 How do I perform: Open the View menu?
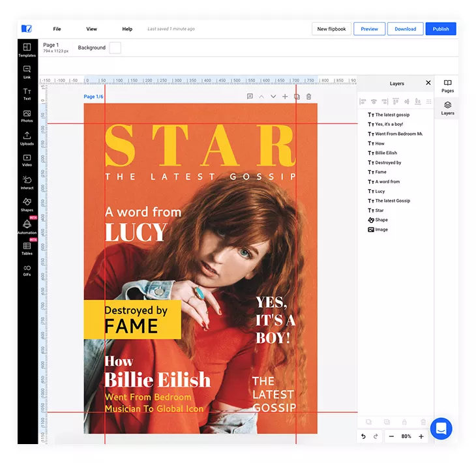click(91, 29)
